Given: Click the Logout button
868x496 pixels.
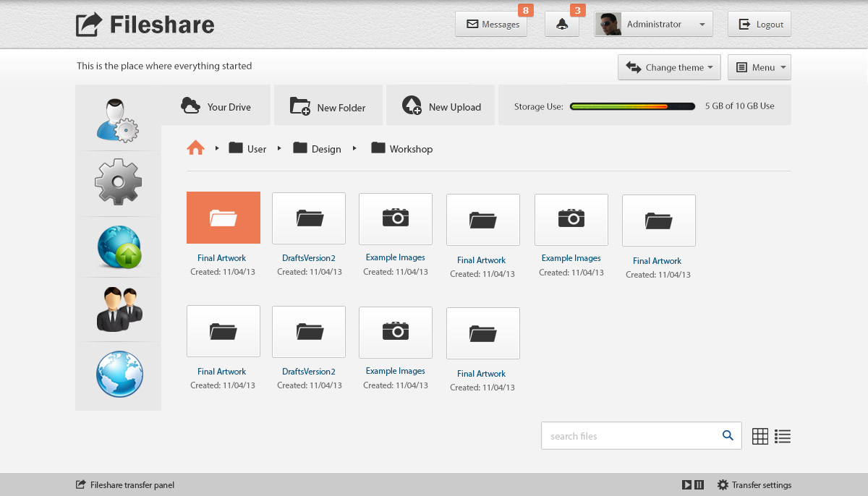Looking at the screenshot, I should (759, 25).
